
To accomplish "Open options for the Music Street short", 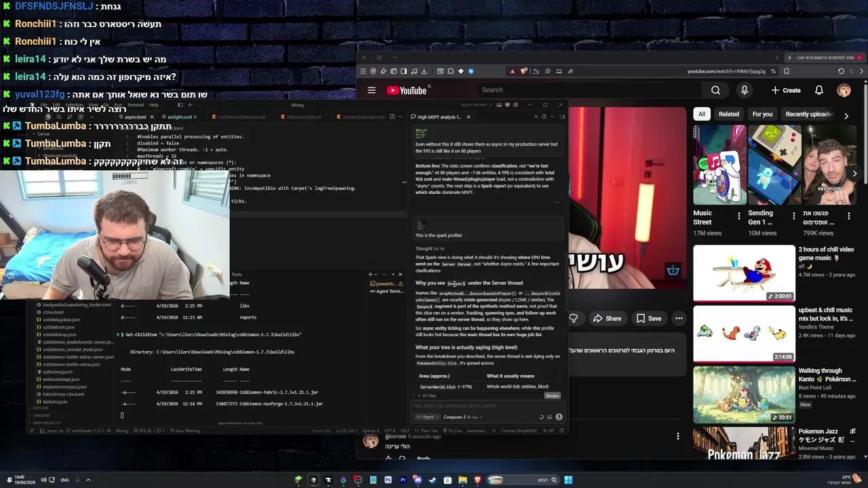I will pos(739,216).
